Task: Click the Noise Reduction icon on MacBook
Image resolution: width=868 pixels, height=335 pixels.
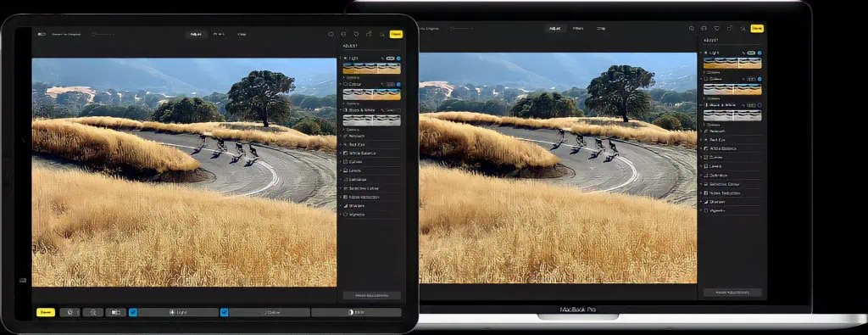Action: [705, 193]
